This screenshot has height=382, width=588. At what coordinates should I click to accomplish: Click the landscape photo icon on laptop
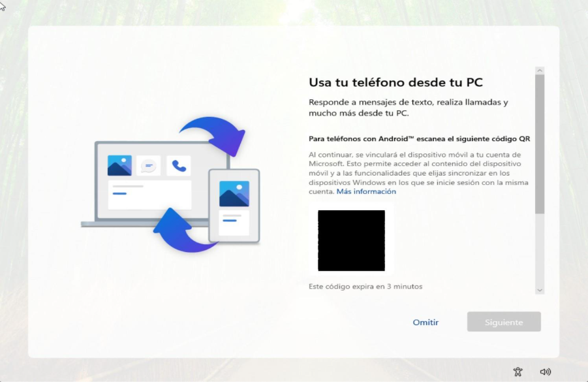point(119,166)
